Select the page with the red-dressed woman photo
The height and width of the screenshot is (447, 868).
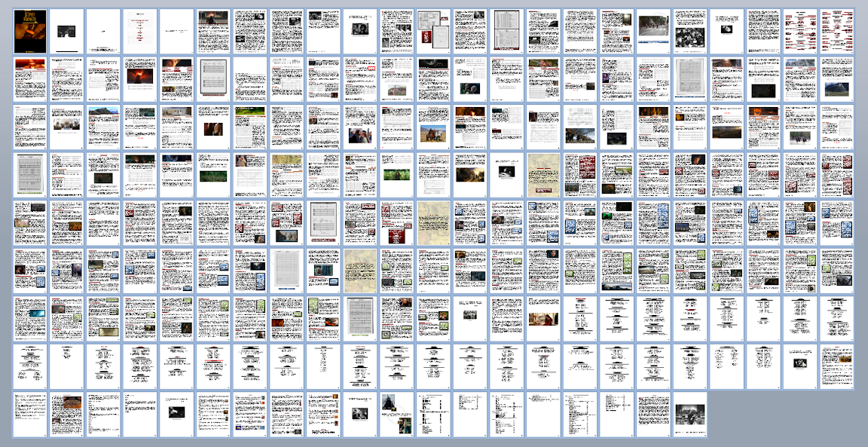(543, 319)
